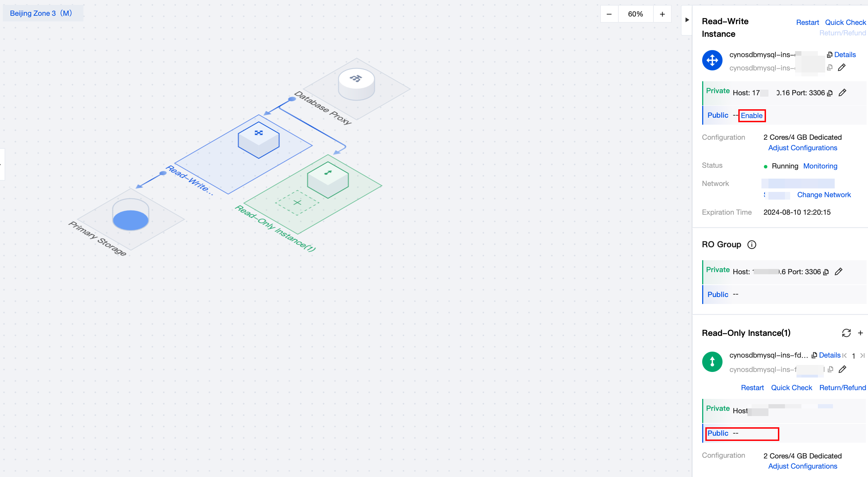
Task: Click the RO Group info icon
Action: pos(752,244)
